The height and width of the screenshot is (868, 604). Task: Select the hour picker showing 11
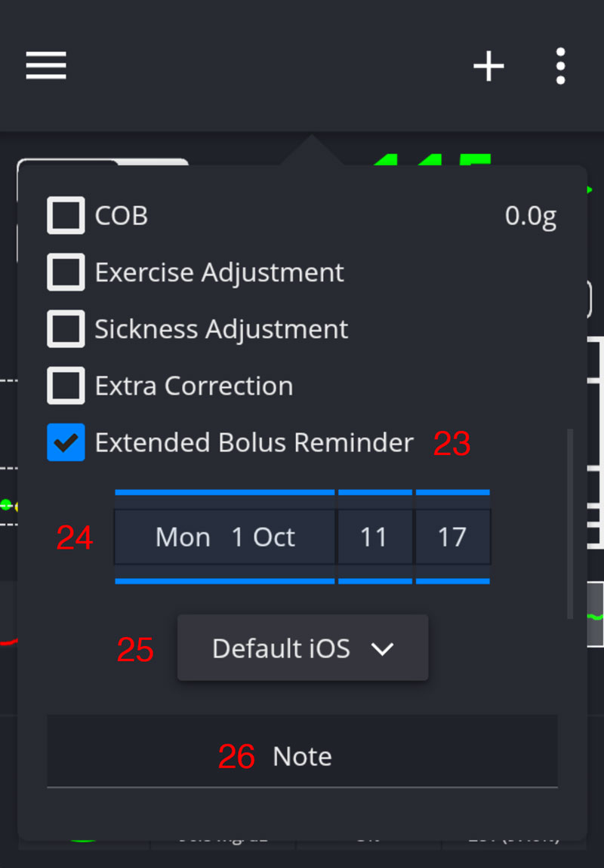374,537
